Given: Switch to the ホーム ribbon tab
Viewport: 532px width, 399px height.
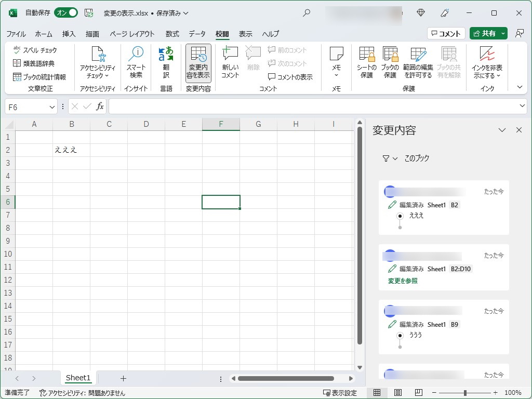Looking at the screenshot, I should (x=44, y=34).
